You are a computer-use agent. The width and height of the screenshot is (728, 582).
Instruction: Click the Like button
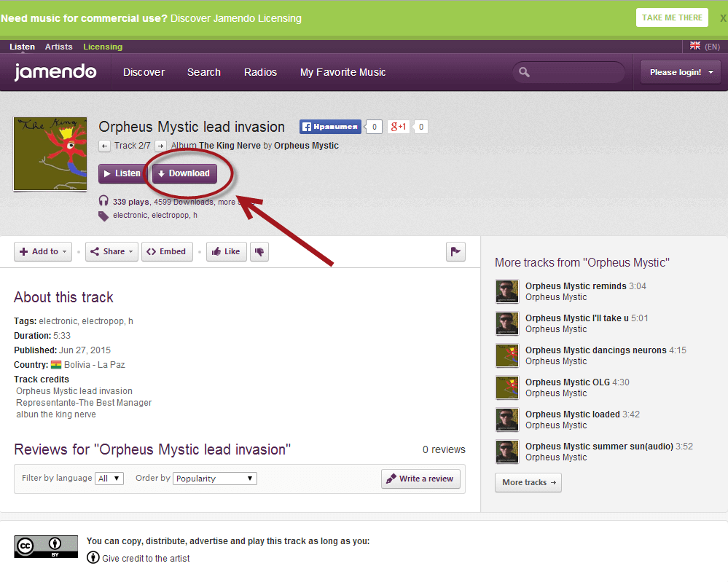coord(226,251)
